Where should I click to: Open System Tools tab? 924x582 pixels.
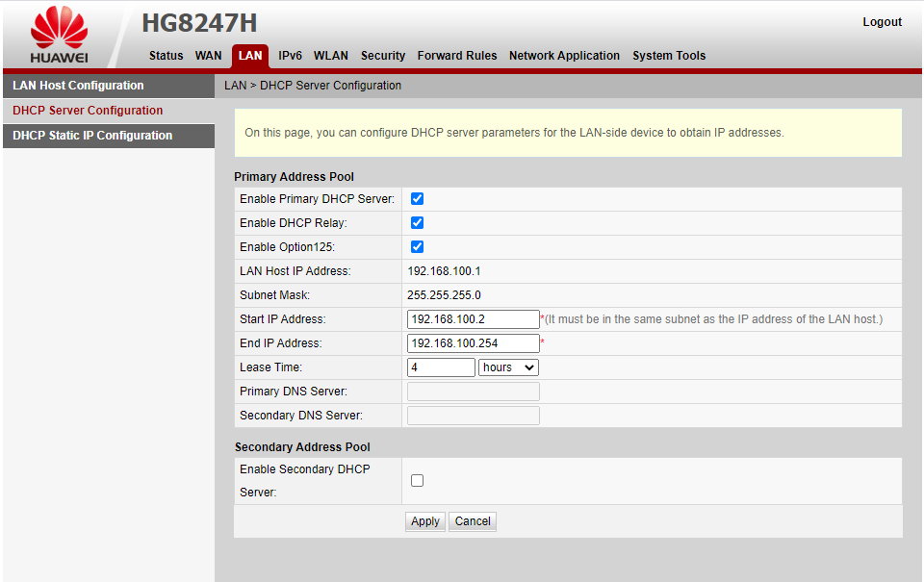click(669, 56)
